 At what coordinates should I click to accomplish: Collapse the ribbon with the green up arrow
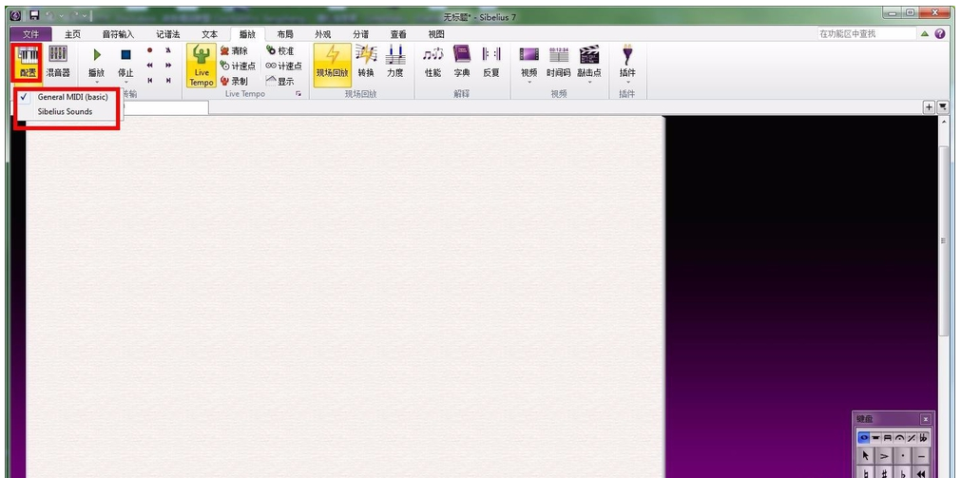[x=924, y=34]
